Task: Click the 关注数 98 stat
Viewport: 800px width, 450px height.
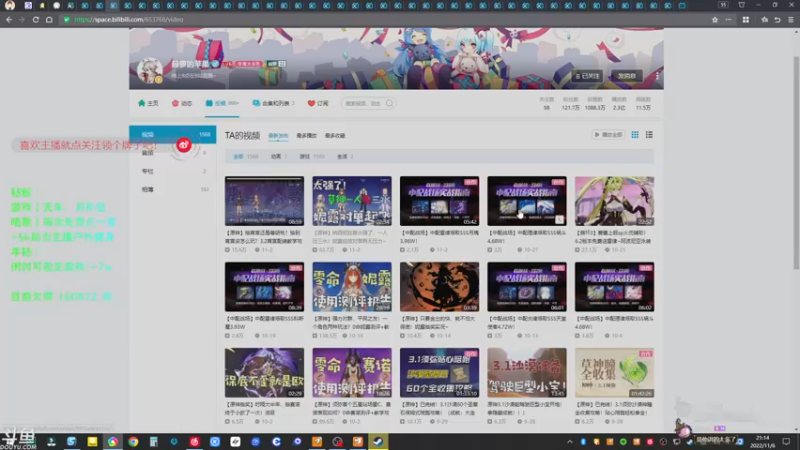Action: tap(546, 104)
